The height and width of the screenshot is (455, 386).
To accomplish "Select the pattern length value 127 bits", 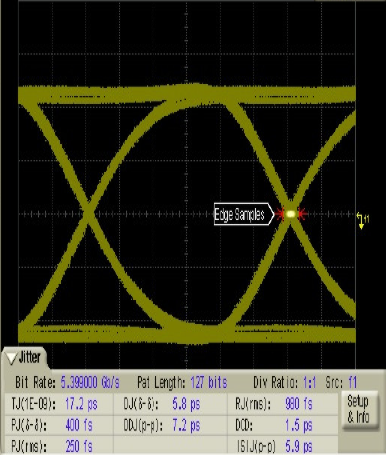I will 209,383.
